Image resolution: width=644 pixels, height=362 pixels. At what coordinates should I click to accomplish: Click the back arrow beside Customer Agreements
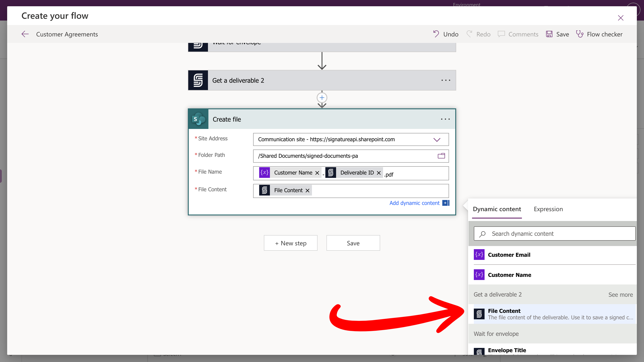(25, 34)
